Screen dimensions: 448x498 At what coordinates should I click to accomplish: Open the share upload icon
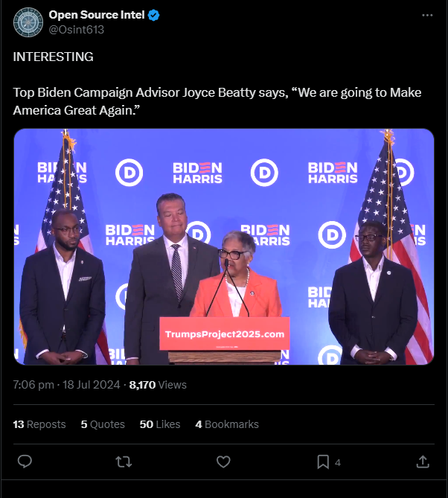[x=423, y=462]
